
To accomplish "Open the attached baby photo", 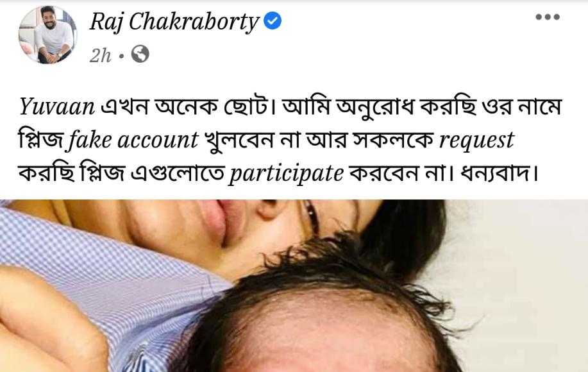I will pos(294,286).
